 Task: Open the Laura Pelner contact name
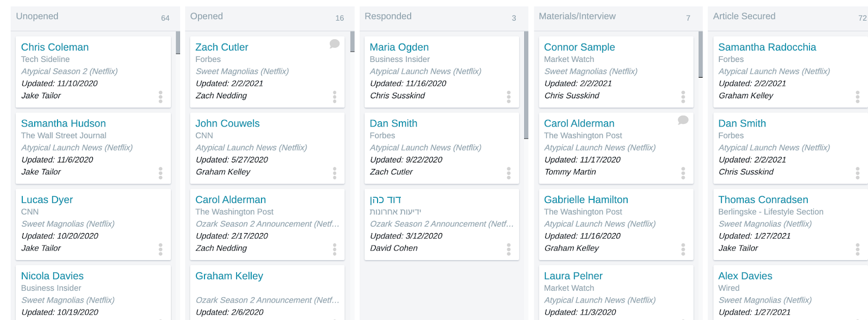573,276
